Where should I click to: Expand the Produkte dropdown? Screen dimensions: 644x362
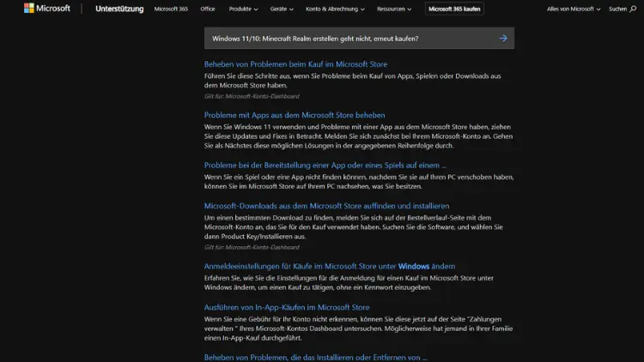point(243,9)
